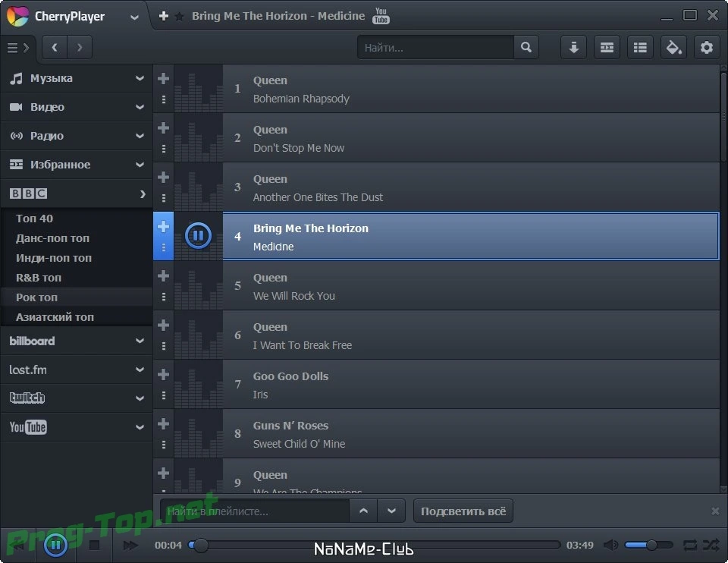The height and width of the screenshot is (563, 728).
Task: Open downloads with down arrow icon
Action: tap(574, 47)
